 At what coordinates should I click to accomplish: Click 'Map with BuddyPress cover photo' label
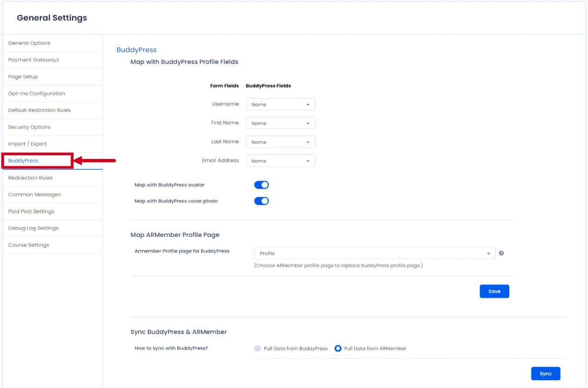[176, 201]
